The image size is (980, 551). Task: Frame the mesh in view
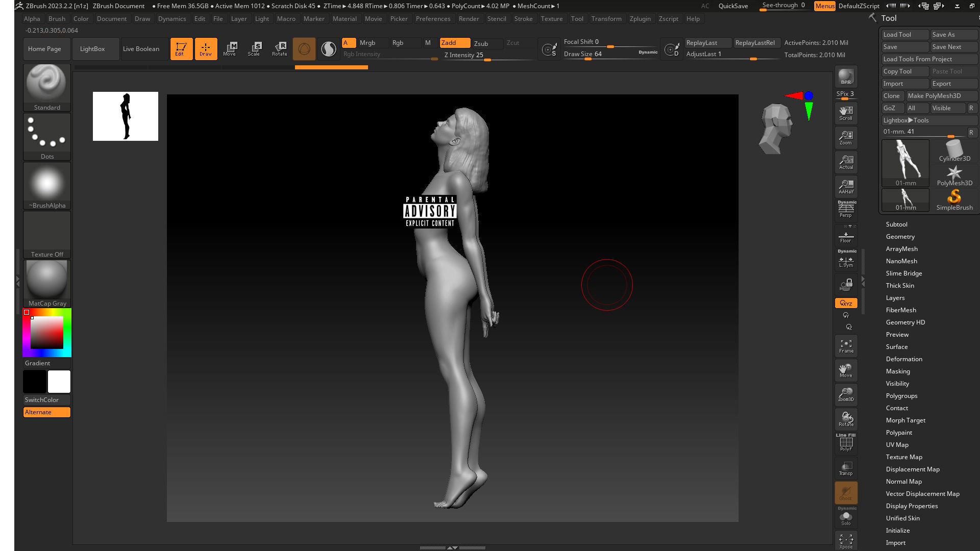(846, 346)
